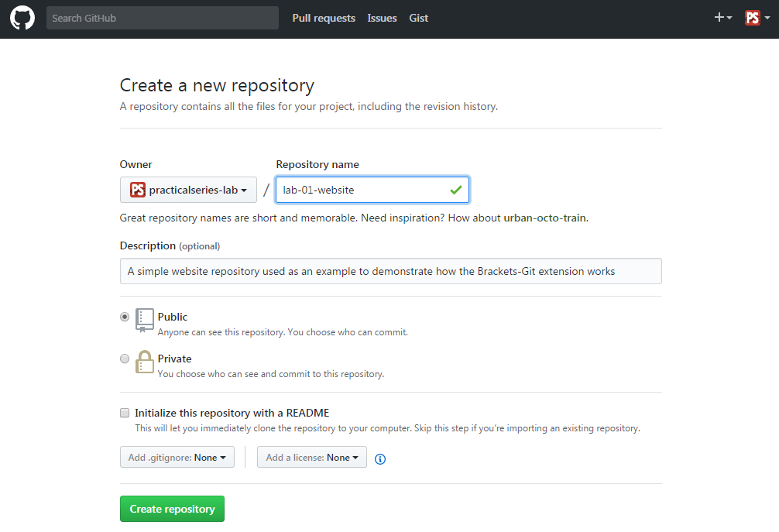
Task: Select the Private radio button
Action: [125, 359]
